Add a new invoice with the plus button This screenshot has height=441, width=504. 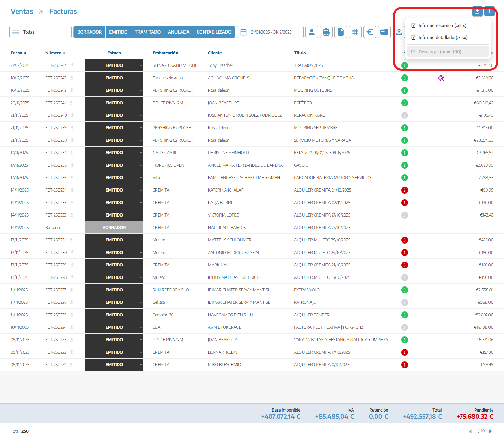coord(489,11)
